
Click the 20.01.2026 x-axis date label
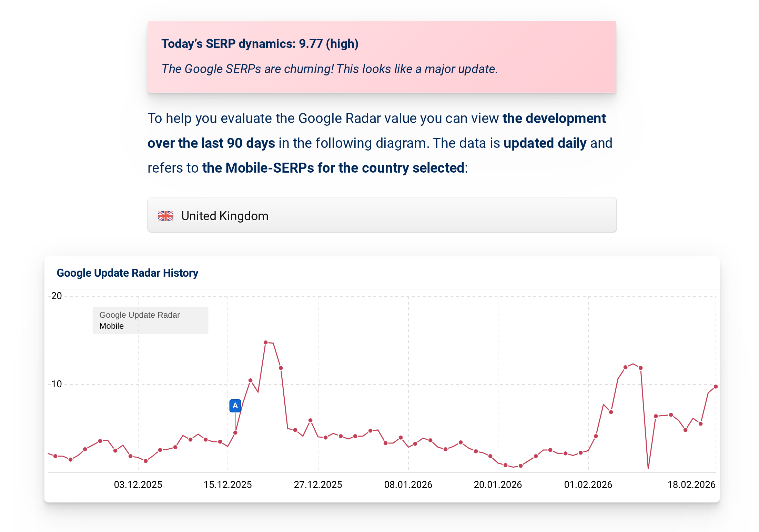(x=498, y=484)
